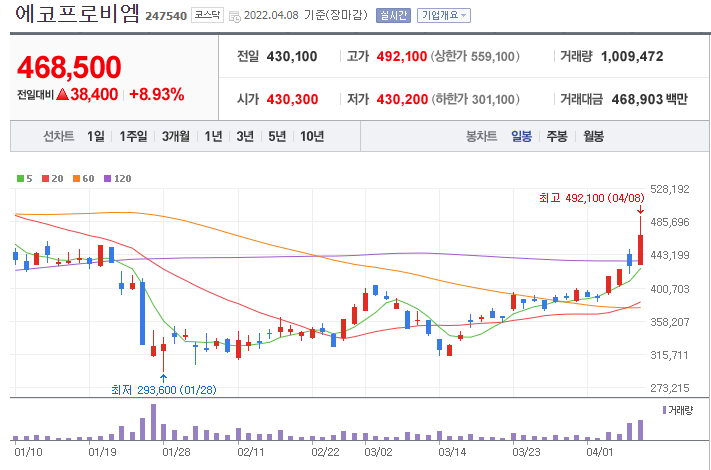
Task: Click the 443,199 price axis label
Action: click(670, 255)
